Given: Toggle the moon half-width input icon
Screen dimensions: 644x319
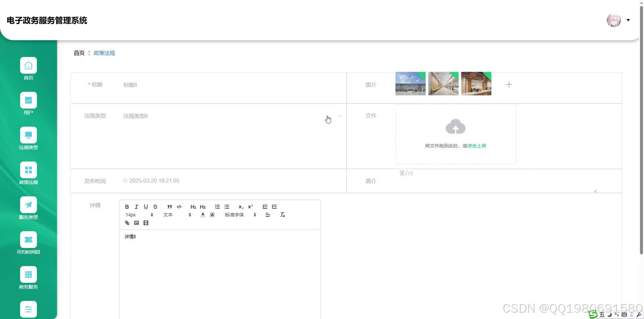Looking at the screenshot, I should [609, 315].
